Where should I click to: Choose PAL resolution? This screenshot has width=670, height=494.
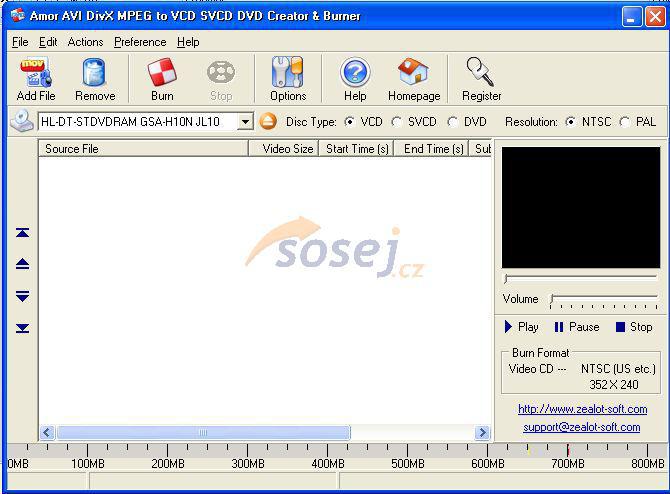click(625, 122)
